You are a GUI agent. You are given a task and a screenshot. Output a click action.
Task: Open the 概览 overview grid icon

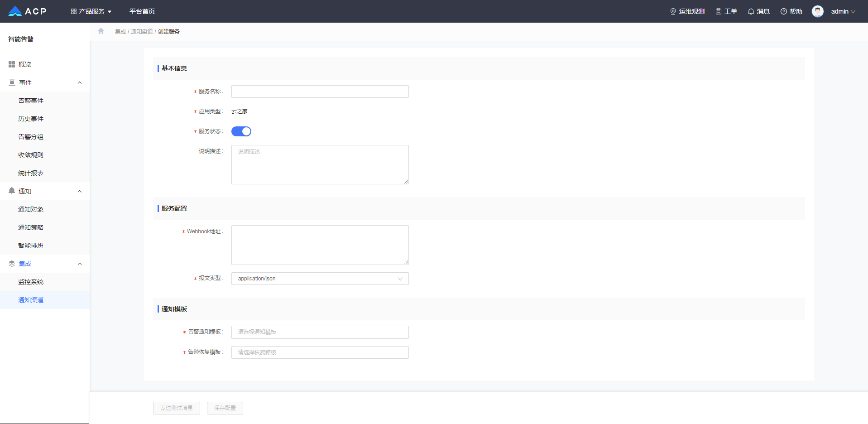point(12,64)
